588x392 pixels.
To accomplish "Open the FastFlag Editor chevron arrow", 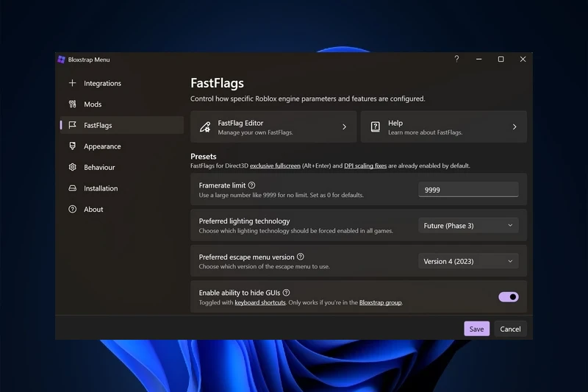I will click(x=344, y=127).
